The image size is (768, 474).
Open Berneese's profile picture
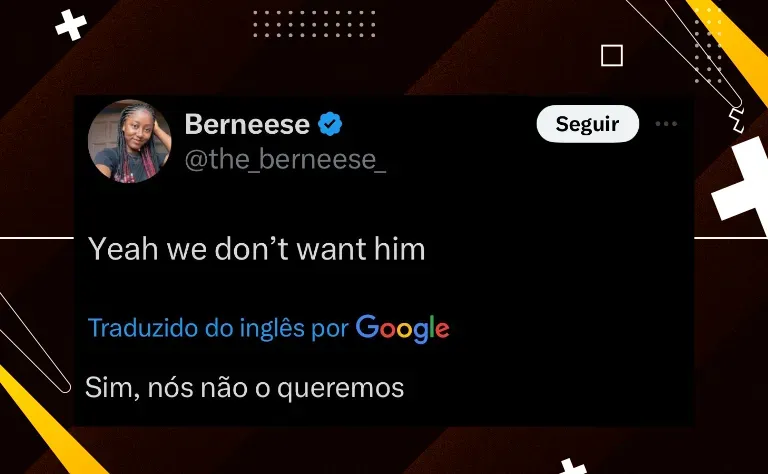click(130, 142)
